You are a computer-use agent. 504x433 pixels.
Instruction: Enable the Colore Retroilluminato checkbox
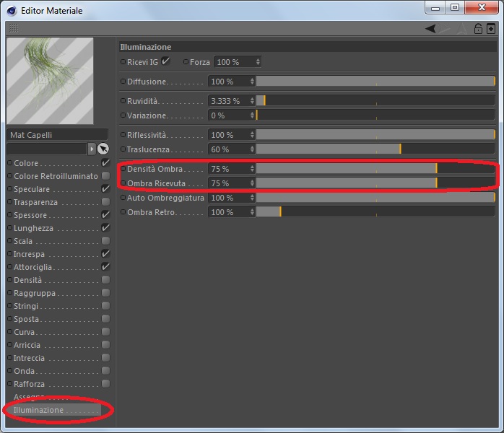point(105,175)
